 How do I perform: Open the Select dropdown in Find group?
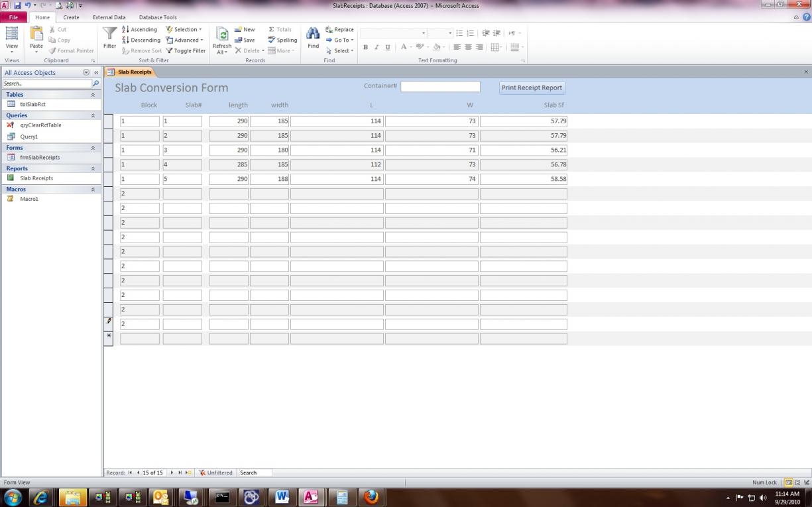[x=339, y=50]
